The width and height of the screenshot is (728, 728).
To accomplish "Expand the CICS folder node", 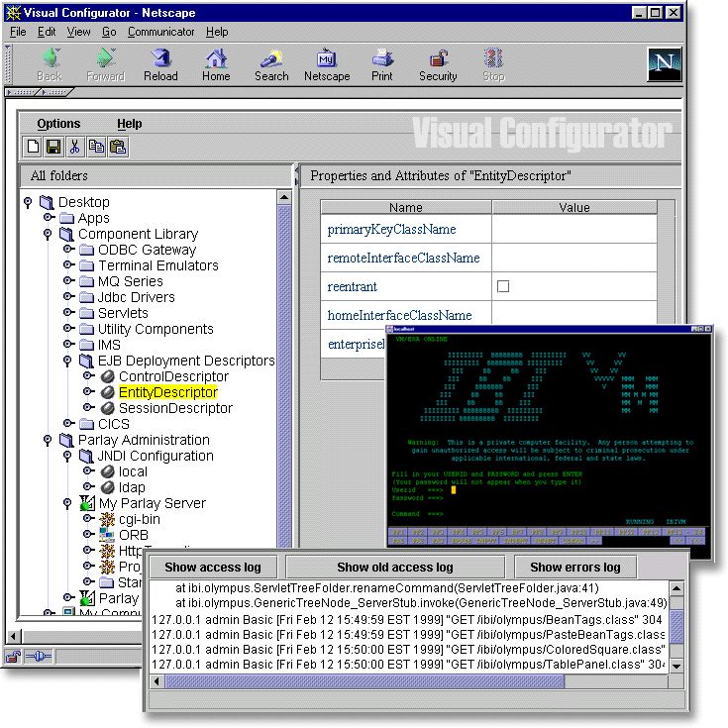I will (68, 423).
